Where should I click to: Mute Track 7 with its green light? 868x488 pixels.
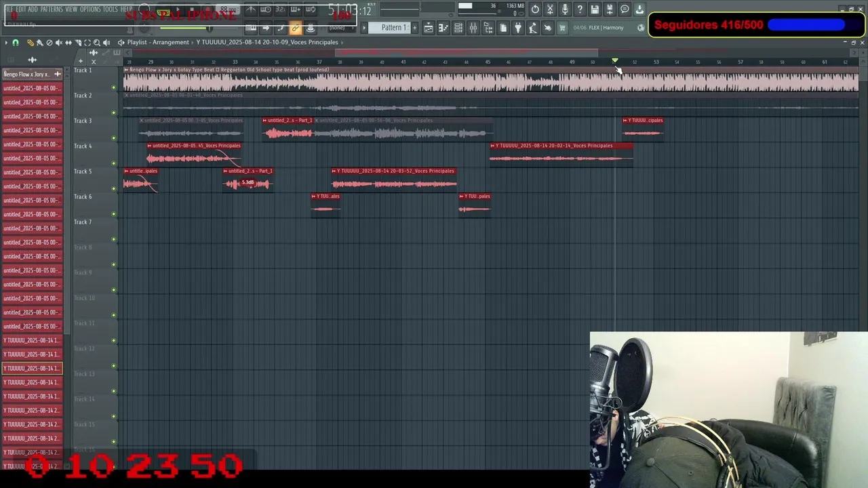pos(113,239)
